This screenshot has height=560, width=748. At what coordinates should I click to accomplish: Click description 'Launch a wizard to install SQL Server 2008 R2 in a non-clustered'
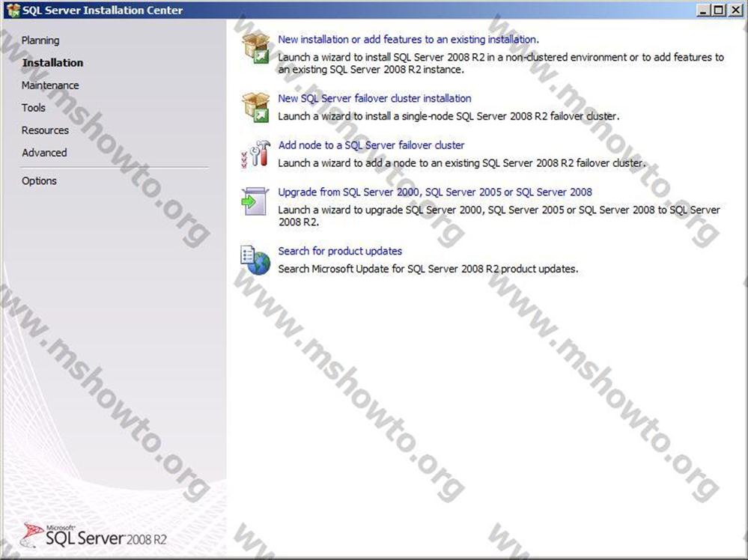pos(453,57)
